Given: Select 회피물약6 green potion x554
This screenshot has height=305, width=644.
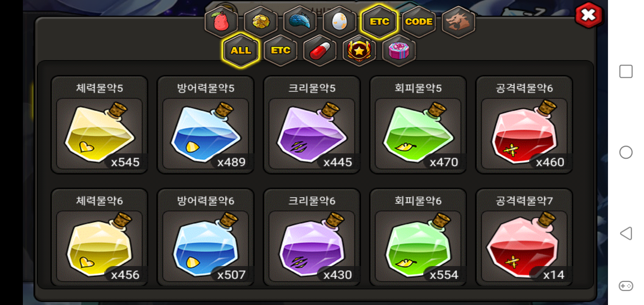Looking at the screenshot, I should (418, 237).
